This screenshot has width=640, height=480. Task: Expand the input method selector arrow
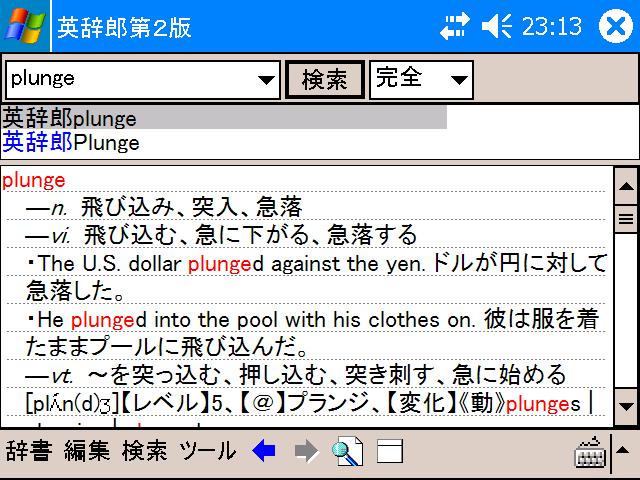coord(622,450)
